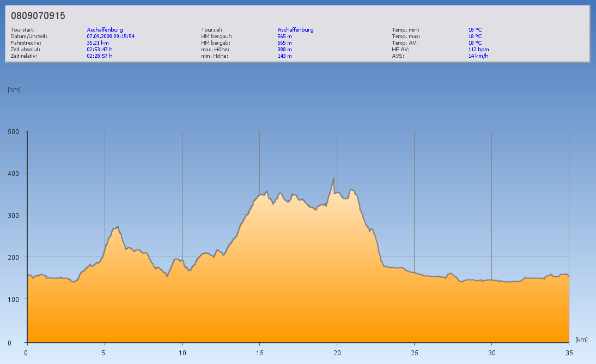Click the elevation peak near kilometer 6
This screenshot has width=596, height=364.
[x=117, y=228]
